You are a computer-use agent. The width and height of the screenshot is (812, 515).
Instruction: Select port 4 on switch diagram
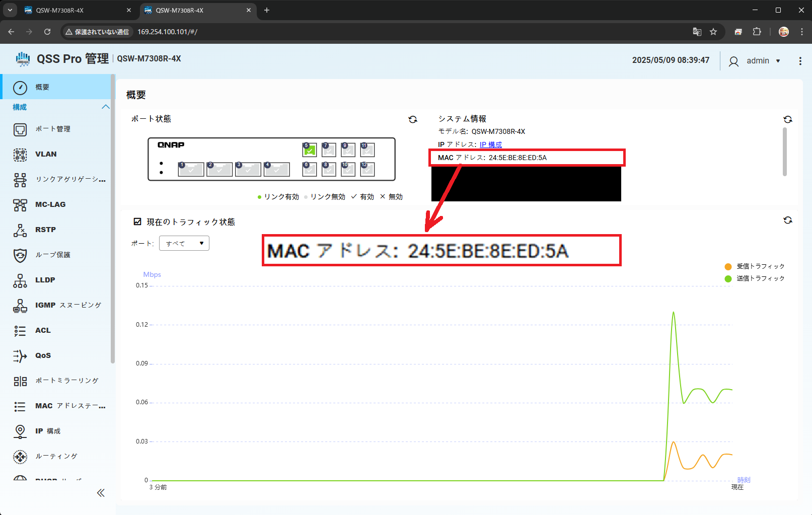tap(277, 169)
